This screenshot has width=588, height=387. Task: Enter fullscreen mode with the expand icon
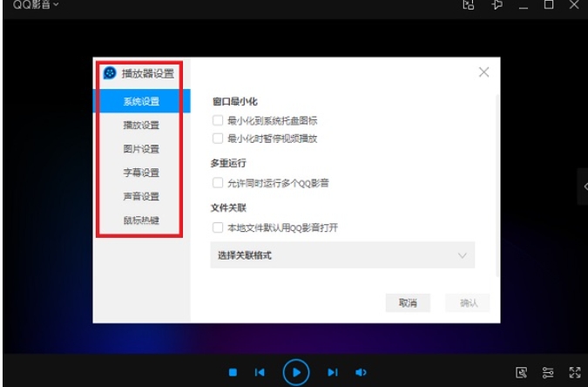(575, 372)
